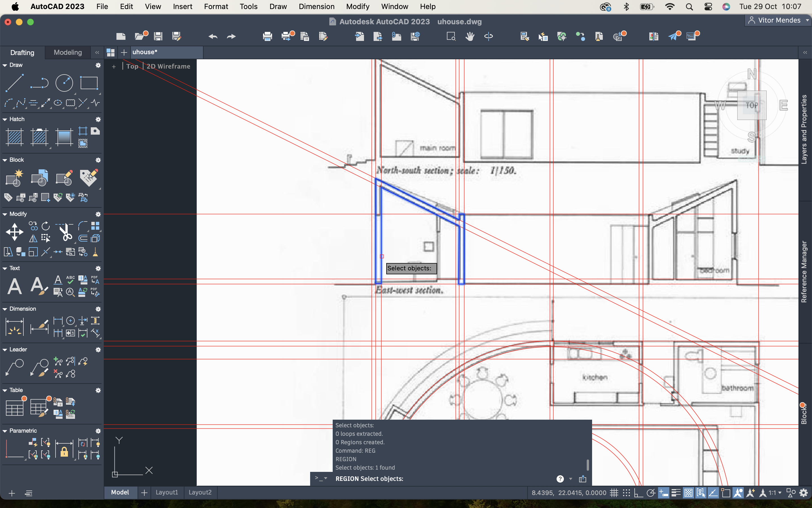This screenshot has height=508, width=812.
Task: Collapse the Draw panel
Action: point(5,65)
